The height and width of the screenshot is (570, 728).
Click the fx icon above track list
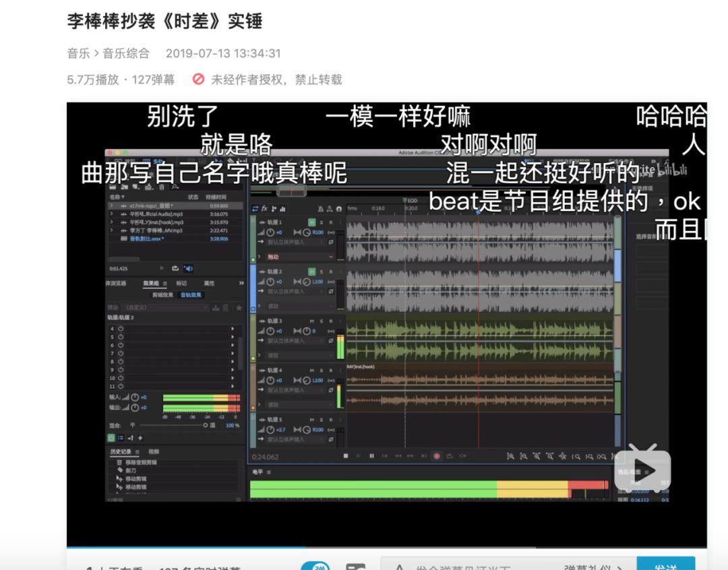(264, 209)
